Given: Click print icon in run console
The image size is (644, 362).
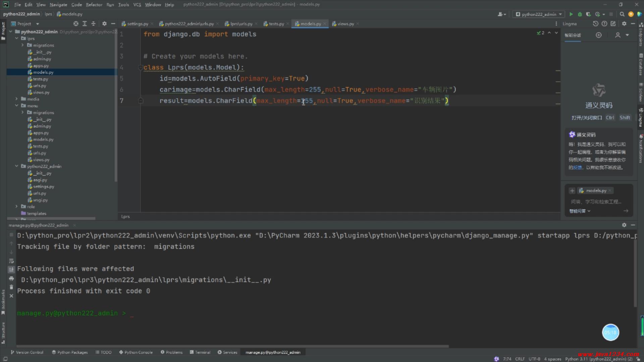Looking at the screenshot, I should tap(11, 279).
